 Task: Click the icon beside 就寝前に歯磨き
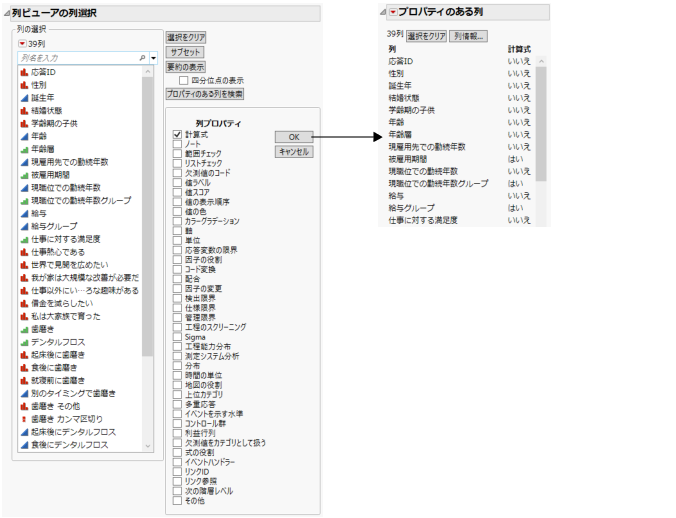pyautogui.click(x=25, y=381)
